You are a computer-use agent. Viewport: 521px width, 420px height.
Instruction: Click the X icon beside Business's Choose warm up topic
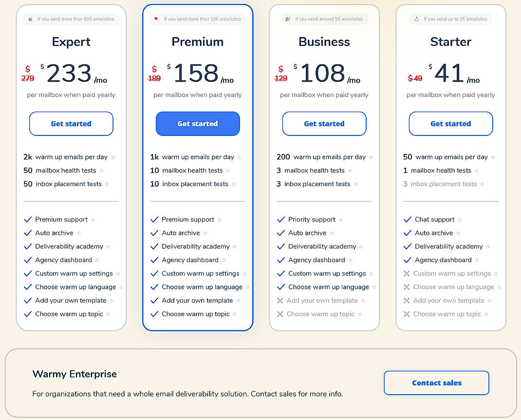281,314
